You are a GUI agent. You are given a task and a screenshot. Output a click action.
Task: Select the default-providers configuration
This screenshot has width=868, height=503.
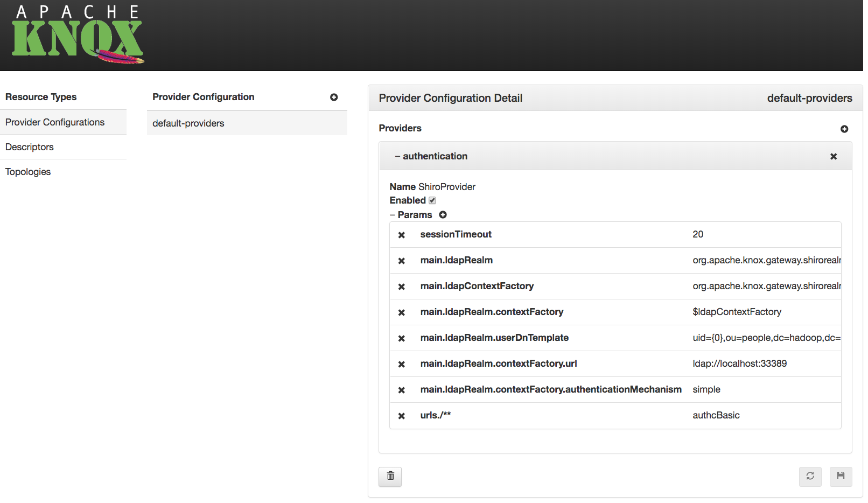point(188,123)
